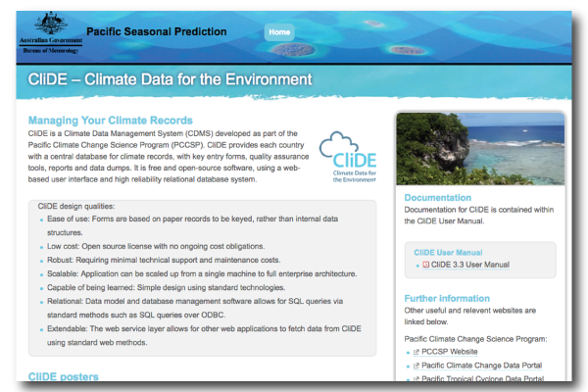Click the CliDE cloud logo
This screenshot has width=588, height=392.
click(x=348, y=157)
